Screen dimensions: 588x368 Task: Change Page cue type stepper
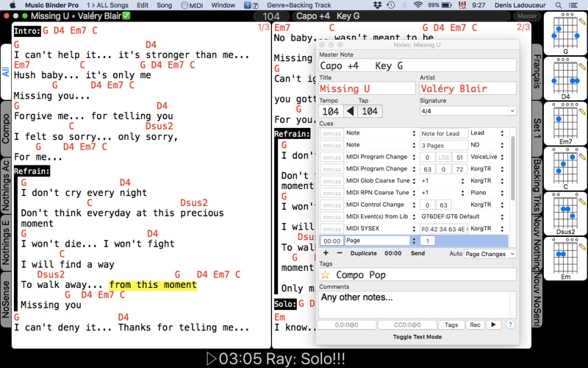click(414, 241)
